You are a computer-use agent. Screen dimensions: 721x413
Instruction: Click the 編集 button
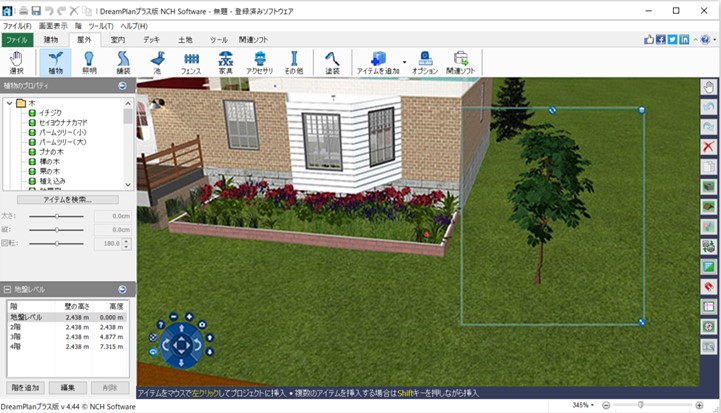pos(68,388)
